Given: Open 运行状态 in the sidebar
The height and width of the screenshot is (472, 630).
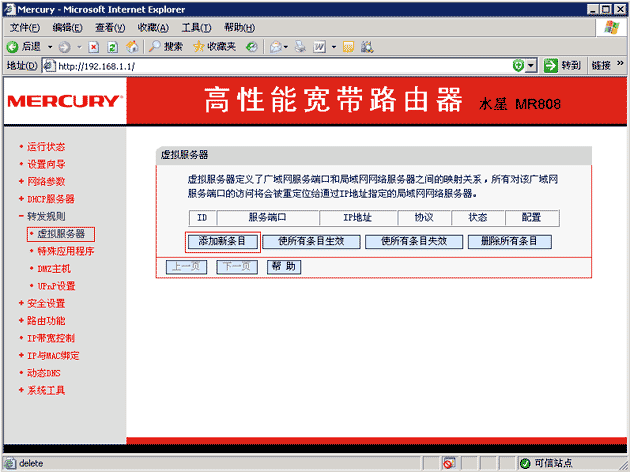Looking at the screenshot, I should (46, 147).
